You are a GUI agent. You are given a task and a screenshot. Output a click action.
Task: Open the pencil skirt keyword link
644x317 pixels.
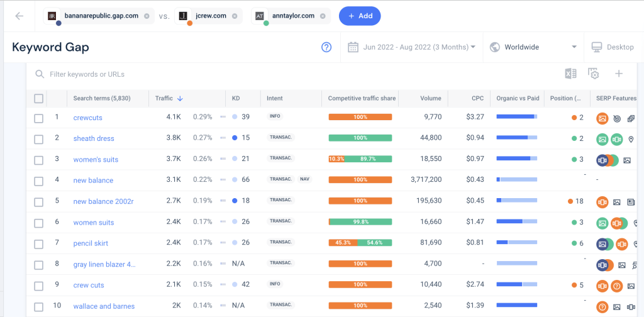91,243
